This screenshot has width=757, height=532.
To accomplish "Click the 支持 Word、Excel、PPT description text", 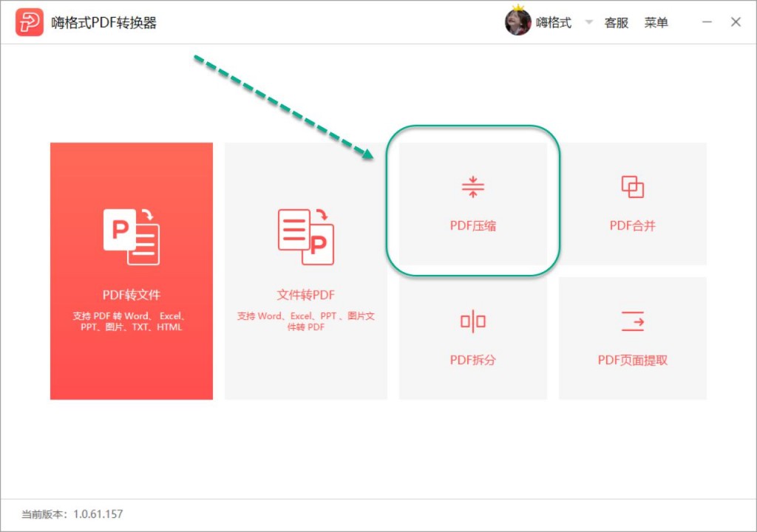I will pyautogui.click(x=305, y=321).
